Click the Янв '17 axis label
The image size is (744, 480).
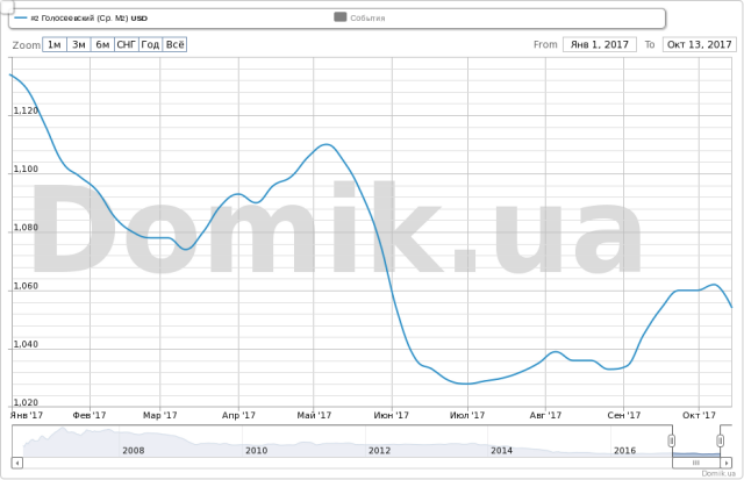[27, 415]
